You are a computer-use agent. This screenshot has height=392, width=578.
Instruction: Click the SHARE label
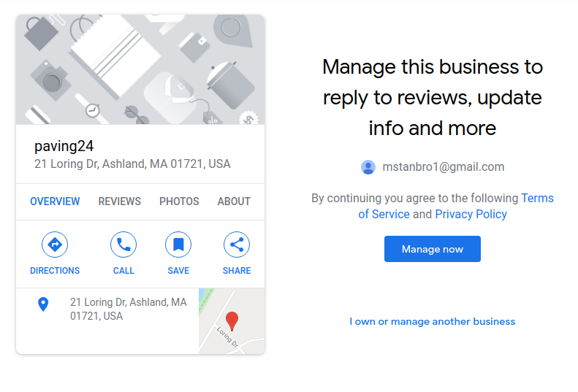pyautogui.click(x=237, y=270)
